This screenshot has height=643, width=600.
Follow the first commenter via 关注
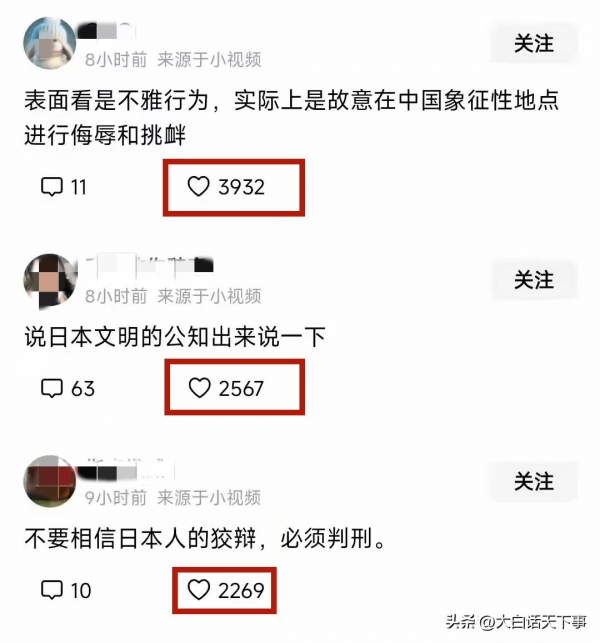[534, 43]
